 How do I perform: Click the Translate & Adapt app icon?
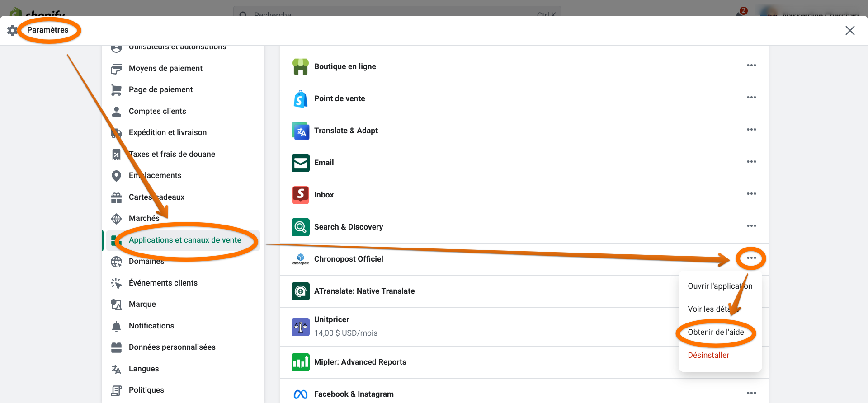coord(301,131)
